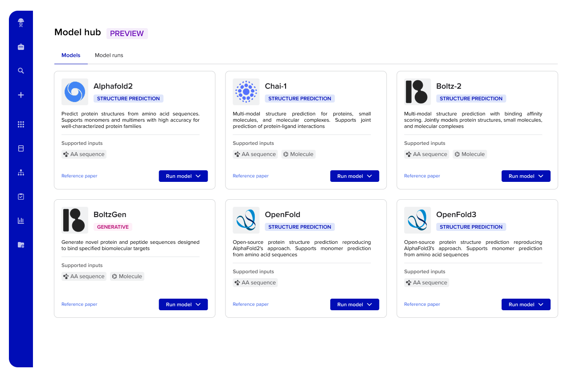Open the Reference paper link for Alphafold2

point(79,176)
